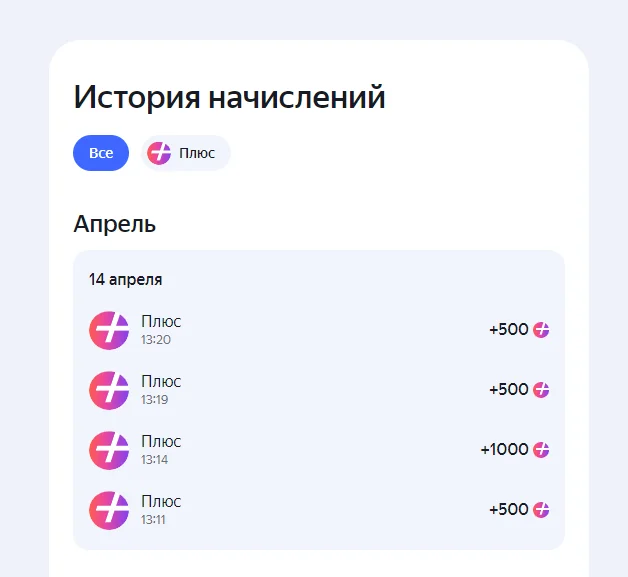The width and height of the screenshot is (628, 577).
Task: Click small points icon beside +1000
Action: [541, 450]
